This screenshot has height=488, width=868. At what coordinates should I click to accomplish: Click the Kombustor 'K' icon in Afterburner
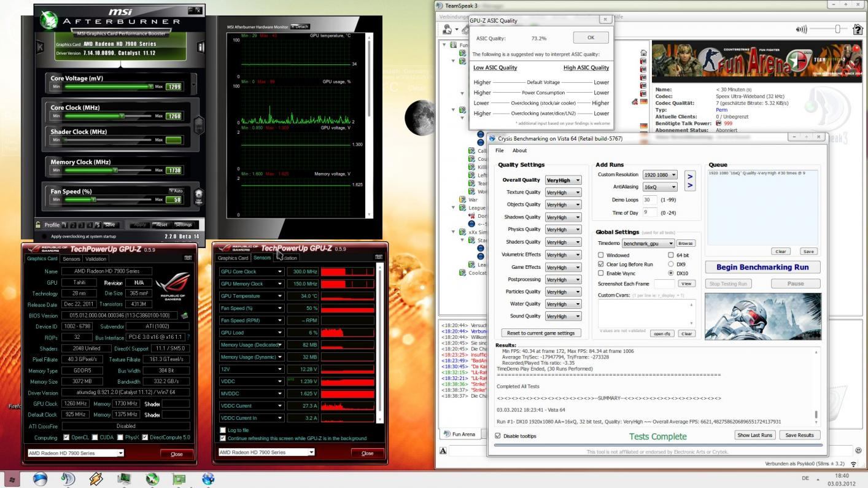pyautogui.click(x=40, y=47)
